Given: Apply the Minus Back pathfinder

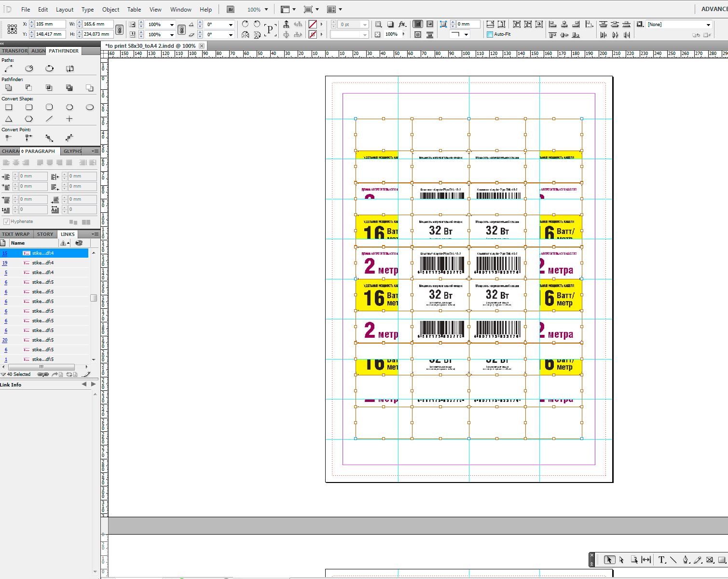Looking at the screenshot, I should point(90,88).
